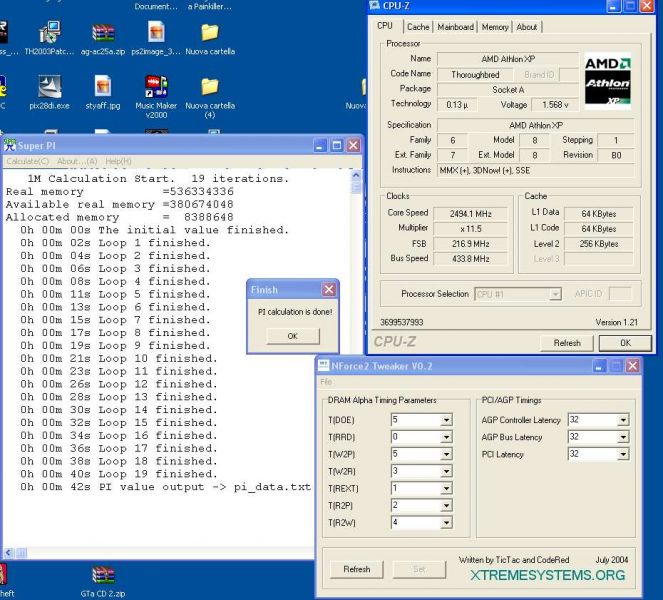
Task: Expand the T(RRD) dropdown
Action: 446,437
